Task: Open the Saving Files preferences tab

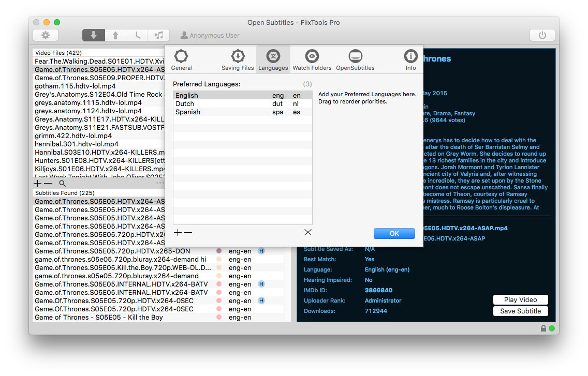Action: coord(238,59)
